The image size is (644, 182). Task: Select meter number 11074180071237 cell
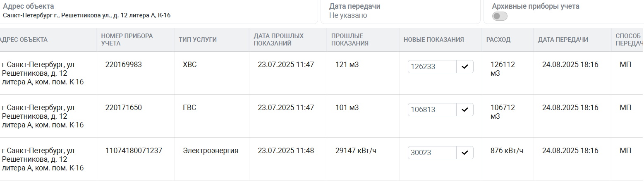click(x=134, y=151)
